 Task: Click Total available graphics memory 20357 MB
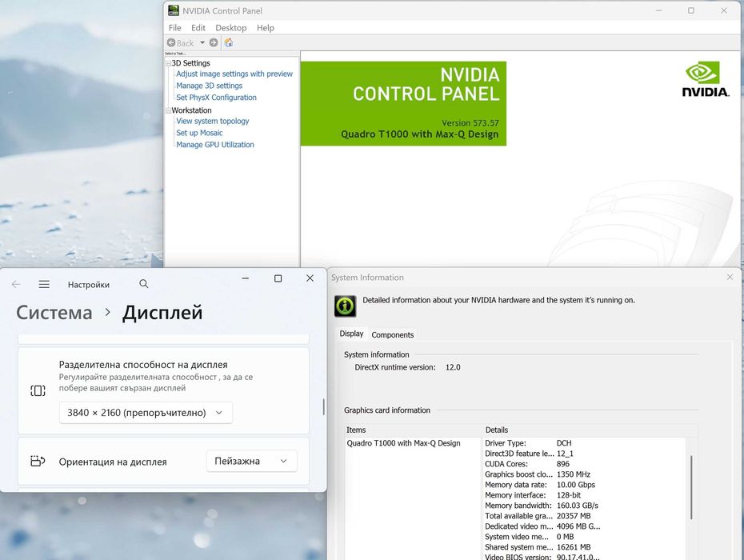click(574, 516)
